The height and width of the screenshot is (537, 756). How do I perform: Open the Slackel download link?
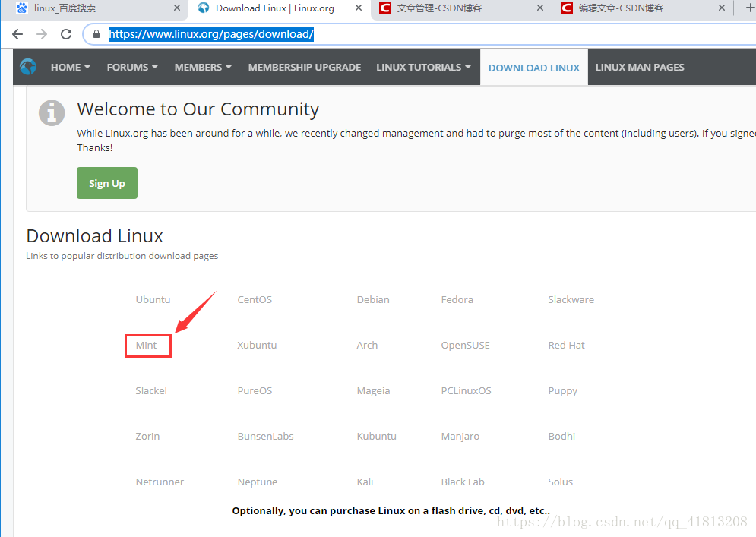[151, 390]
